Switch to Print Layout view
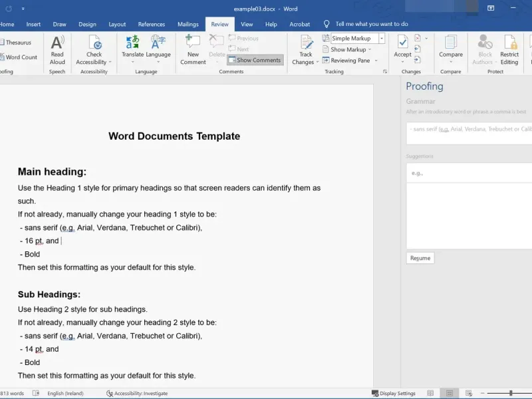This screenshot has width=532, height=399. pos(450,393)
